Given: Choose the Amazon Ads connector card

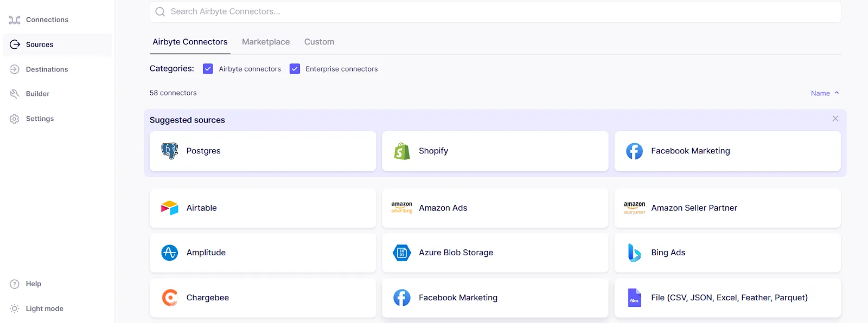Looking at the screenshot, I should [495, 208].
